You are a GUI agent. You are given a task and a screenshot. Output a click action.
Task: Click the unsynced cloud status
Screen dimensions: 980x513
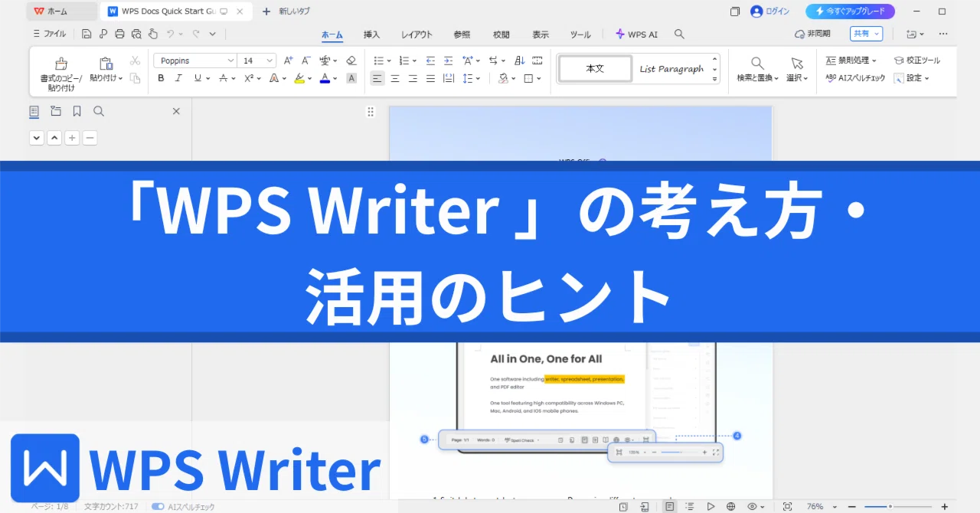812,34
